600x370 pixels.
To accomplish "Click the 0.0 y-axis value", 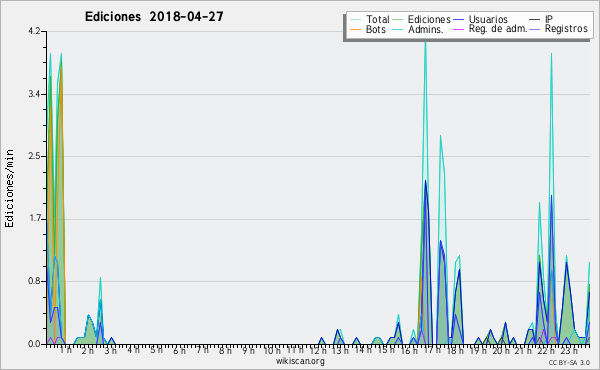I will [x=34, y=344].
